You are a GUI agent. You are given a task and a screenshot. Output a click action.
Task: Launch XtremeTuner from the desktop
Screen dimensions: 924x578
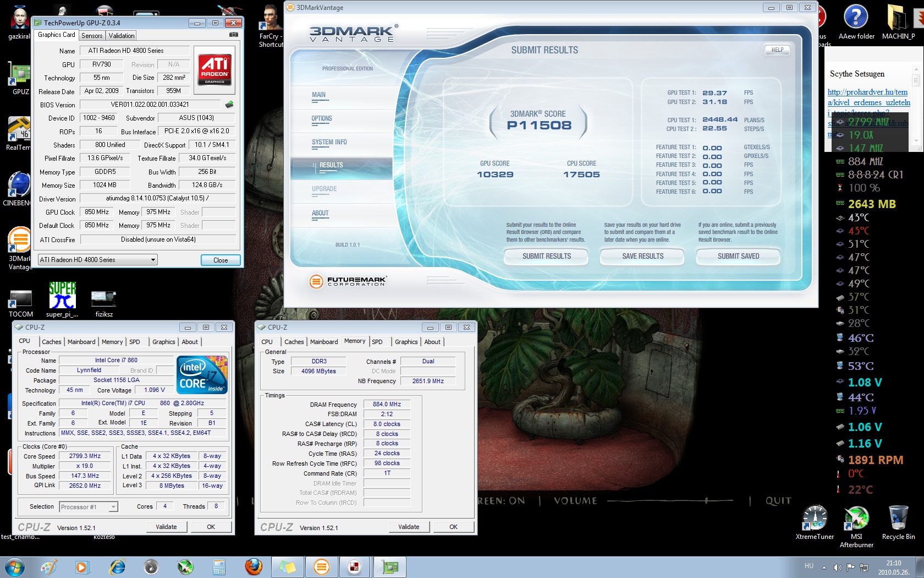(815, 522)
